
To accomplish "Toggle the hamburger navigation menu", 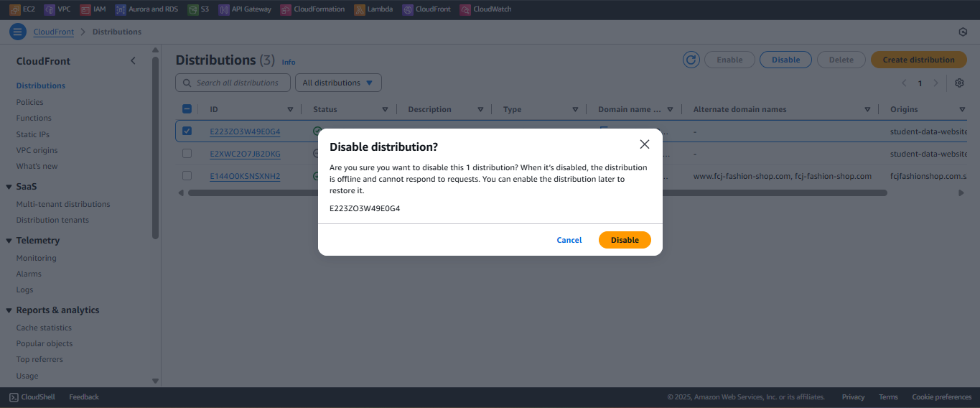I will [18, 32].
